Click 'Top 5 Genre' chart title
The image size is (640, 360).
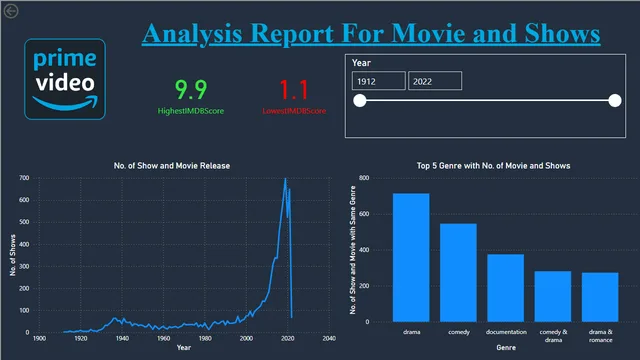pos(493,166)
